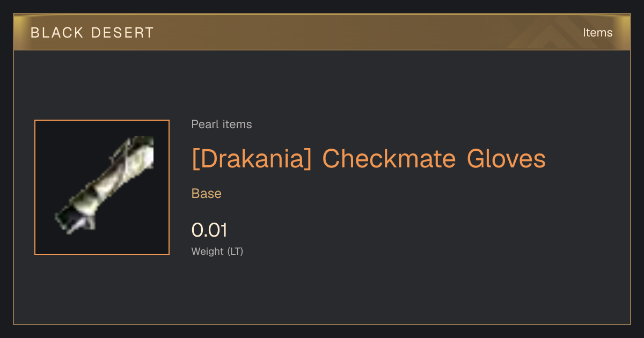
Task: Click the word Checkmate in item name
Action: point(389,159)
